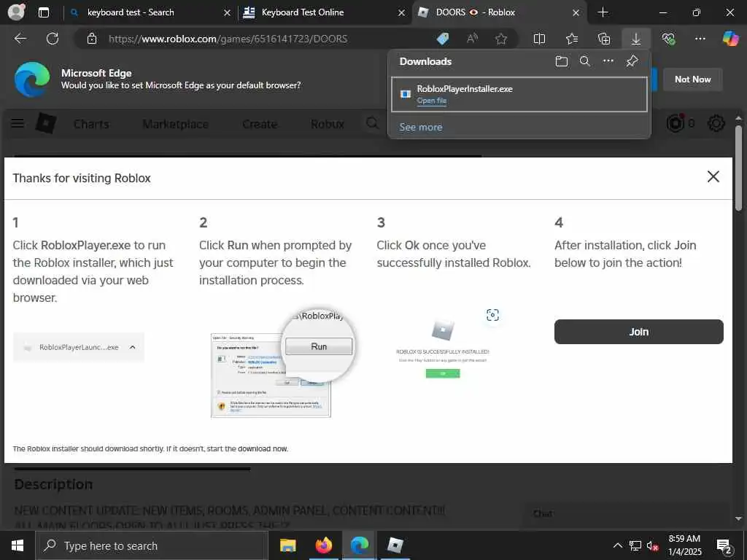Screen dimensions: 747x560
Task: Open Roblox search magnifier icon
Action: tap(373, 123)
